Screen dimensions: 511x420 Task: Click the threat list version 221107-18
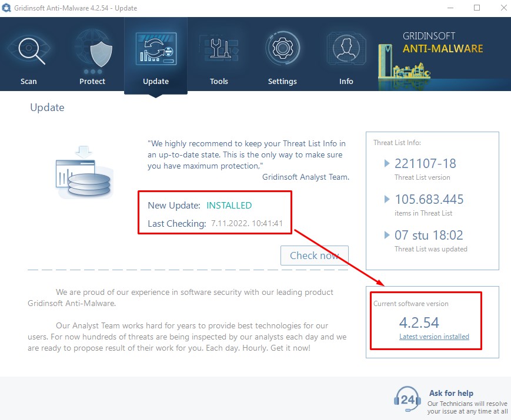pos(425,163)
